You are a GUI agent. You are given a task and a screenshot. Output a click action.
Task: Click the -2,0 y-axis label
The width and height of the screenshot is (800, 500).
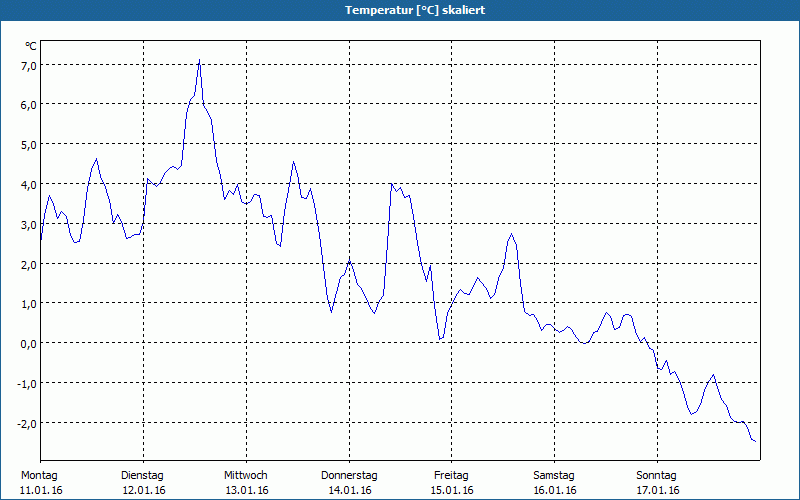coord(27,423)
